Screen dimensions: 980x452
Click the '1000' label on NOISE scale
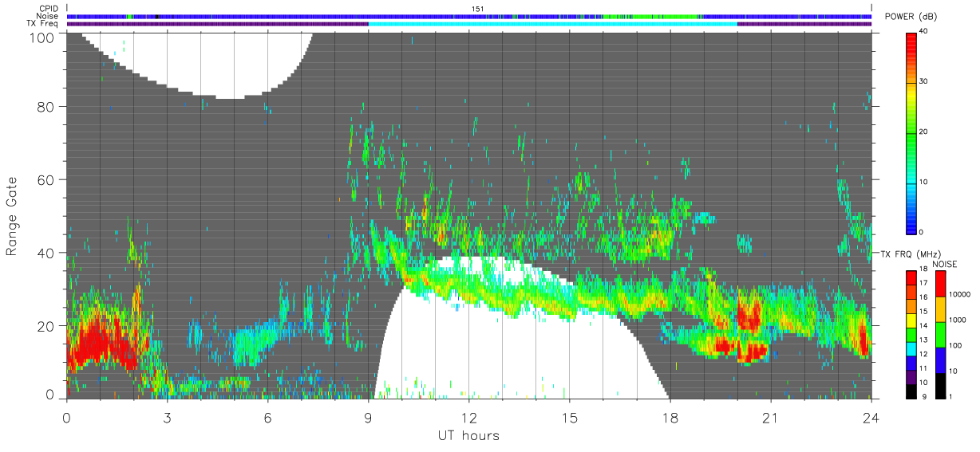(957, 320)
